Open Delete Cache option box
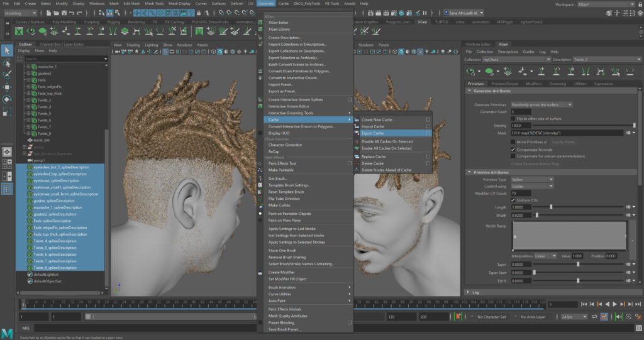 [x=428, y=163]
